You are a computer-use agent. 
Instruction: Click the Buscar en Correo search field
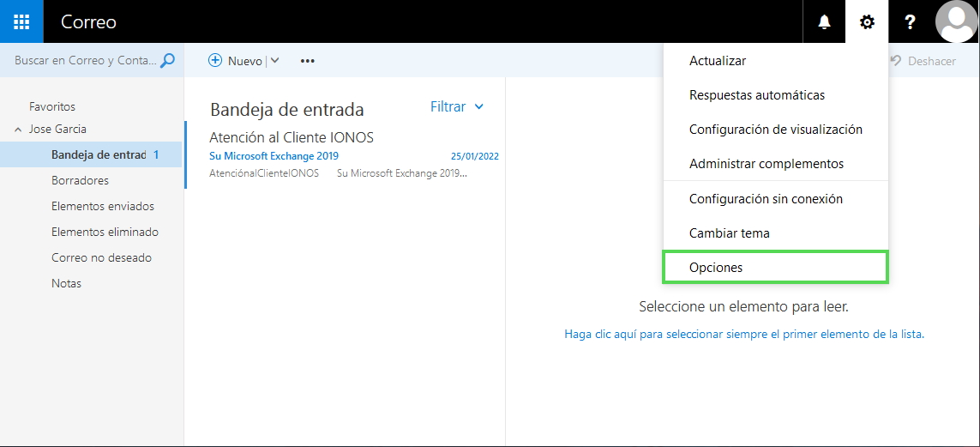(86, 61)
